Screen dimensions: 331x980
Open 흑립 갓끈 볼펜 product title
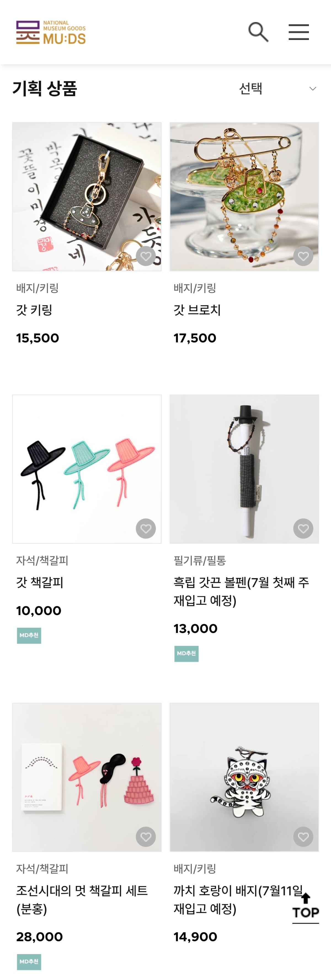click(241, 592)
